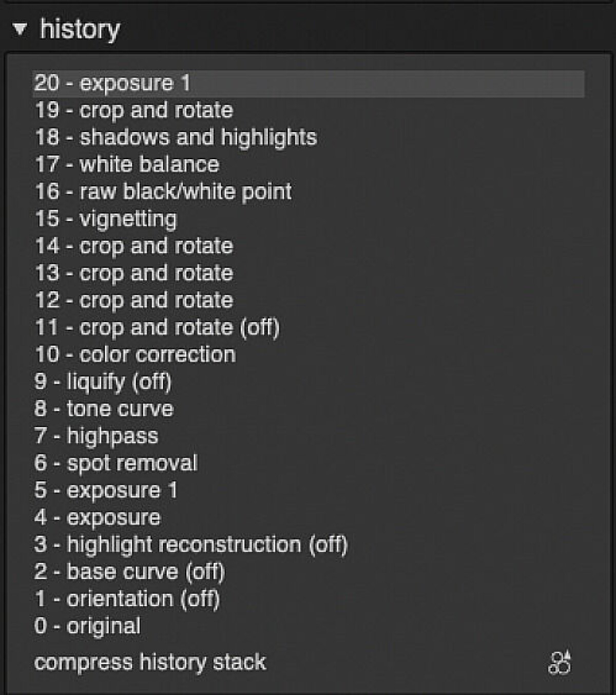Image resolution: width=616 pixels, height=695 pixels.
Task: Select 8 - tone curve step
Action: (x=309, y=409)
